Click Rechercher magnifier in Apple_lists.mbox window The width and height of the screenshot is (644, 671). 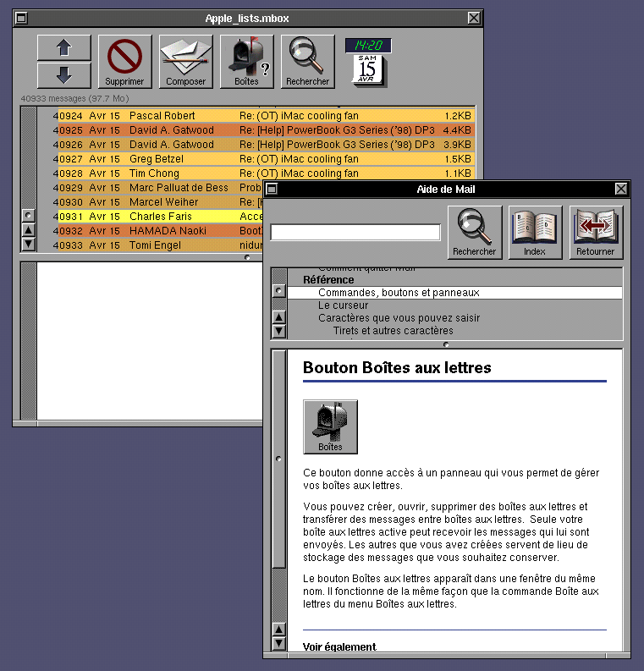308,62
